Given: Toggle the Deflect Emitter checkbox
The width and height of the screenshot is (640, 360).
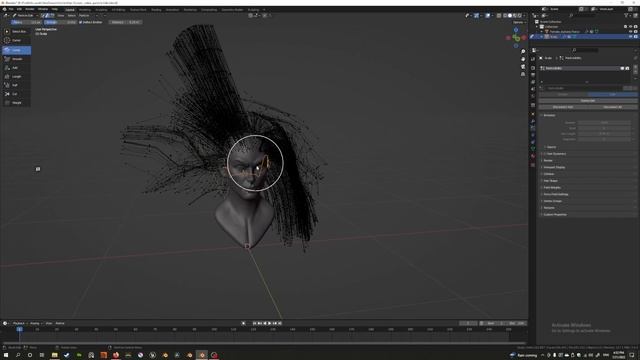Looking at the screenshot, I should tap(80, 22).
